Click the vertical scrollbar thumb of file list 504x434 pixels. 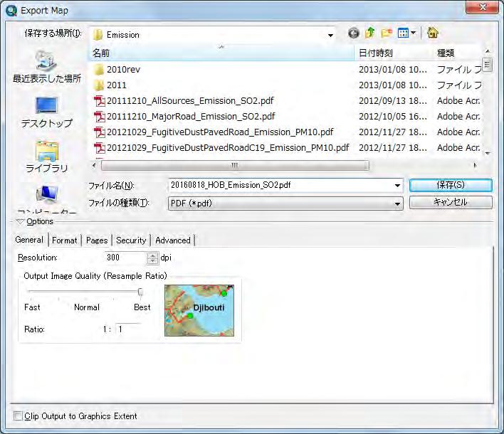tap(488, 65)
